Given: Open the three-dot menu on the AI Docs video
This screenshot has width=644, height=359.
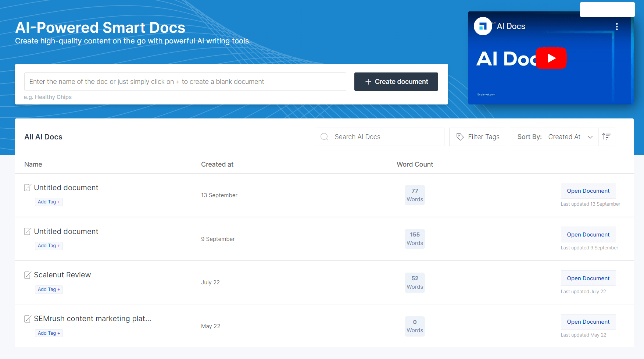Looking at the screenshot, I should [x=617, y=26].
